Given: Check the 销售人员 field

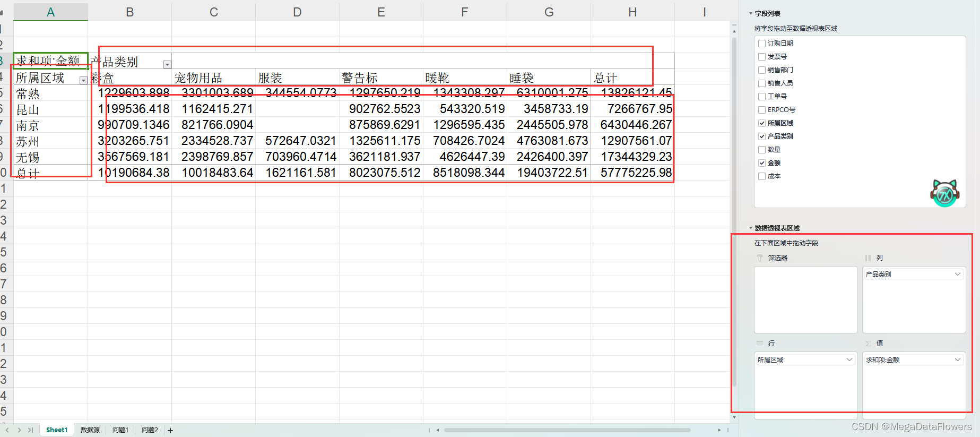Looking at the screenshot, I should click(762, 83).
